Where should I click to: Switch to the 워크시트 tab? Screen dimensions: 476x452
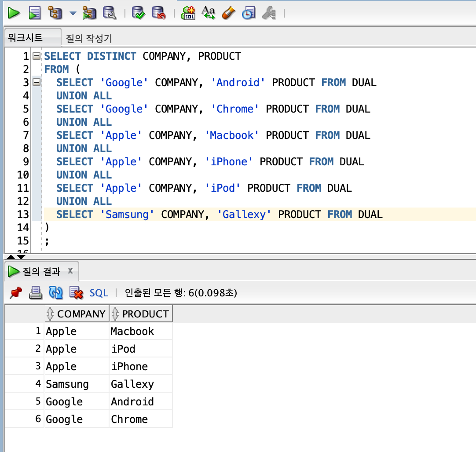pos(33,38)
